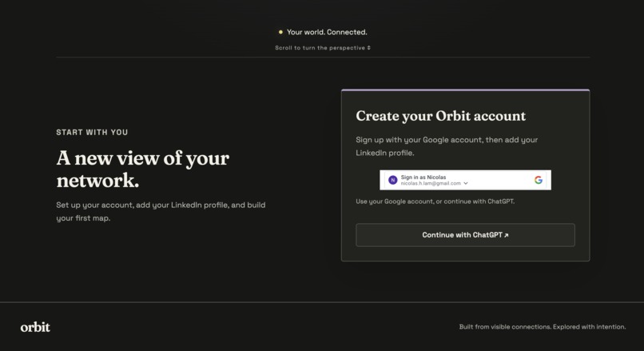Click the Create your Orbit account heading
Screen dimensions: 644x351
pyautogui.click(x=441, y=116)
